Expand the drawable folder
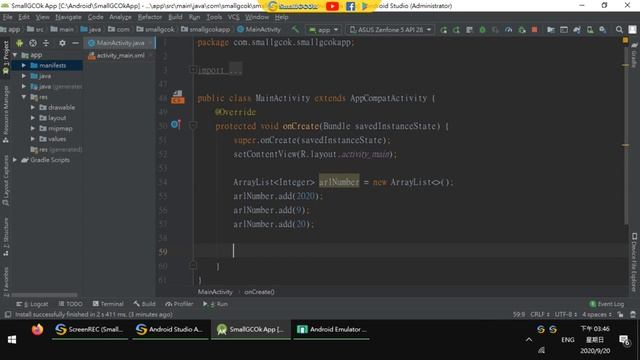 click(33, 107)
